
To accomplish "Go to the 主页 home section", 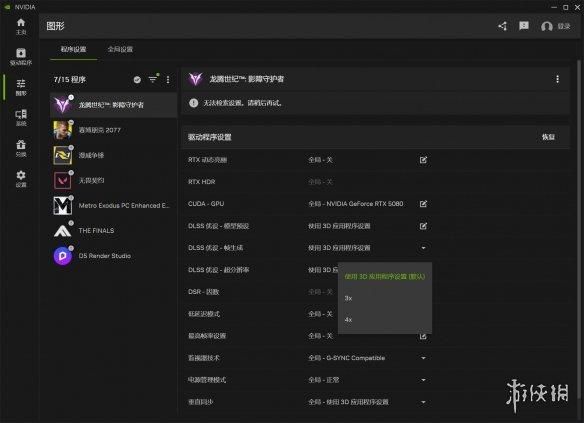I will coord(21,26).
